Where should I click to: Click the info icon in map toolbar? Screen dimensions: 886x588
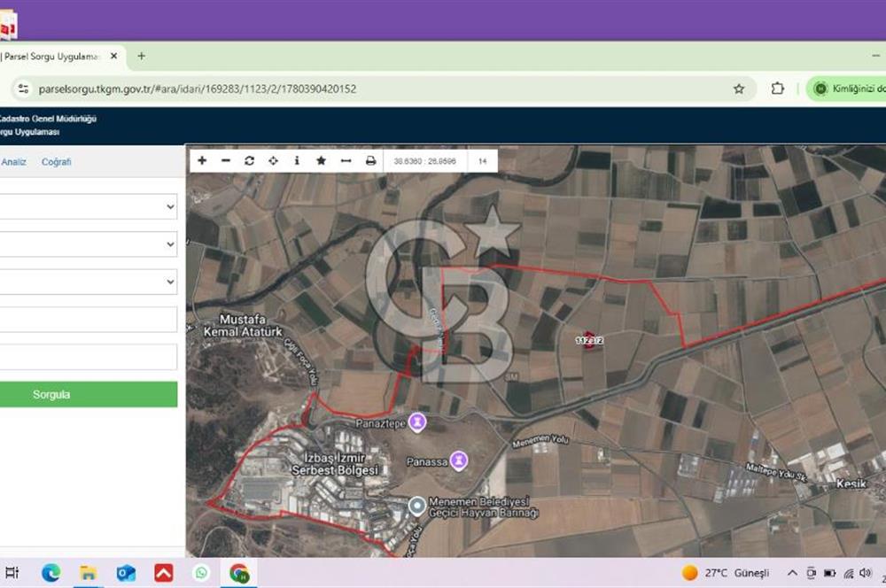(297, 161)
